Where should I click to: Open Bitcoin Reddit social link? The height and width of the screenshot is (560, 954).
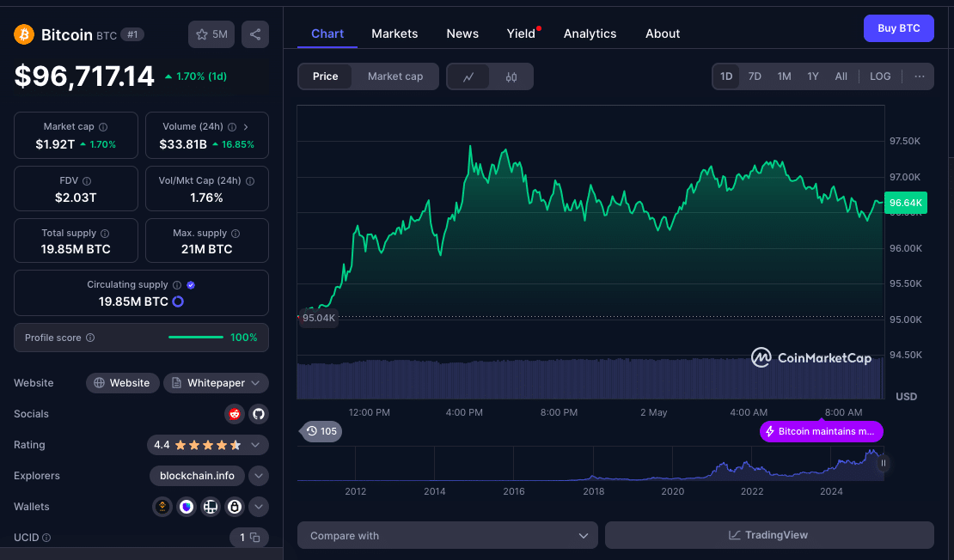click(235, 414)
